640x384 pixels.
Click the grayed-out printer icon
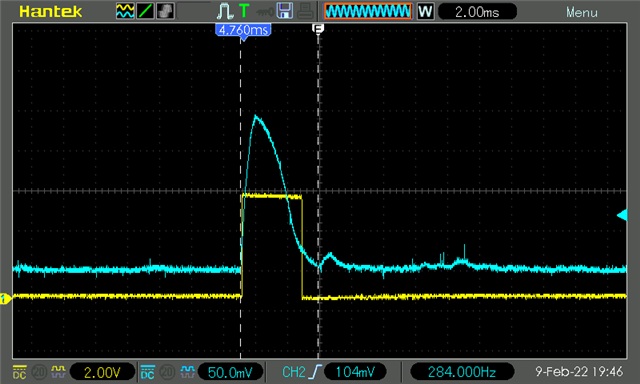pos(305,11)
